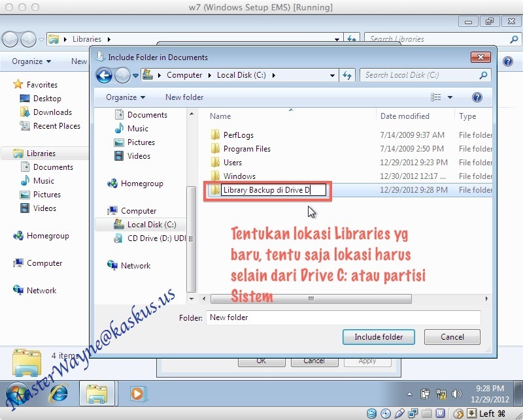
Task: Click the horizontal scrollbar right arrow
Action: [x=486, y=299]
